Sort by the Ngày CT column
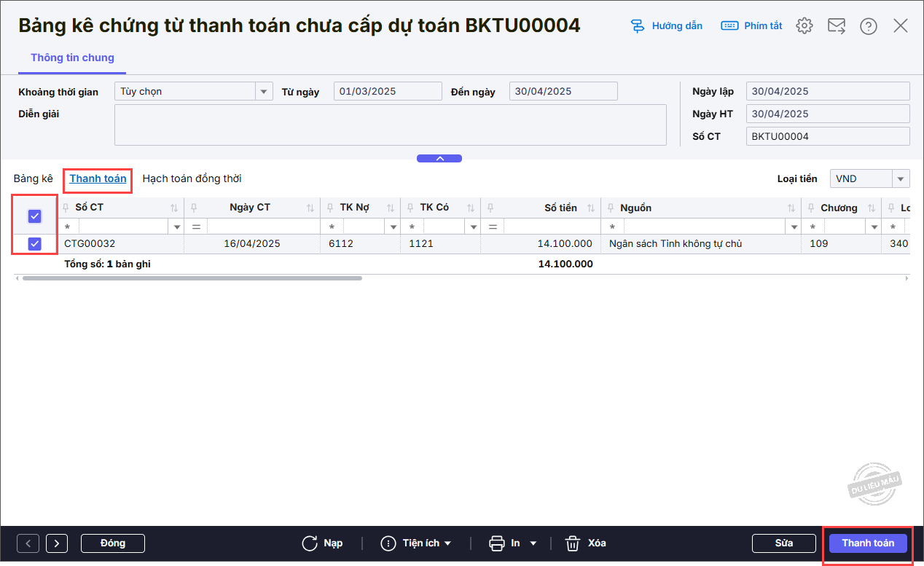924x566 pixels. tap(310, 208)
